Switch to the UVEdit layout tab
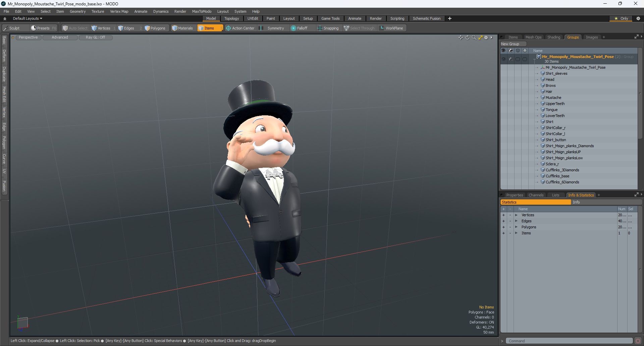644x346 pixels. (253, 18)
